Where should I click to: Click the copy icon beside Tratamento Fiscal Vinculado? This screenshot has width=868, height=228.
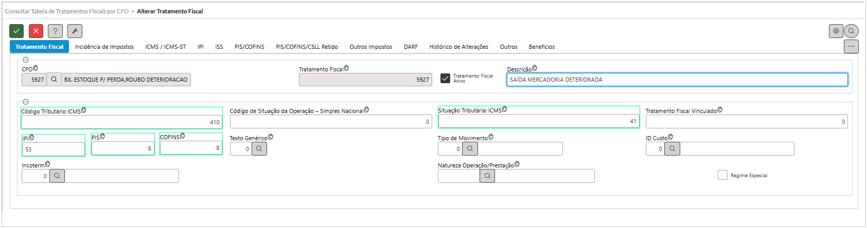point(720,110)
